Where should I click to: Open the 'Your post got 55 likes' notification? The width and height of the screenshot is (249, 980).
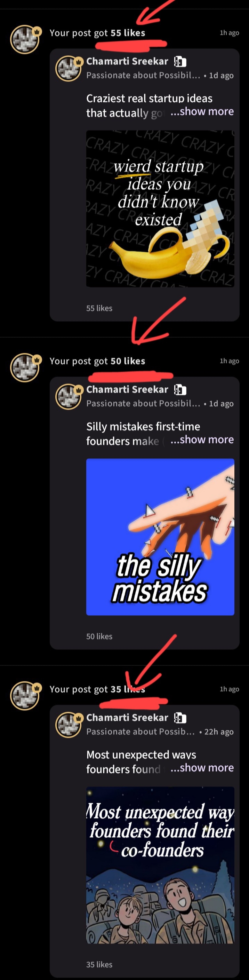click(x=97, y=33)
